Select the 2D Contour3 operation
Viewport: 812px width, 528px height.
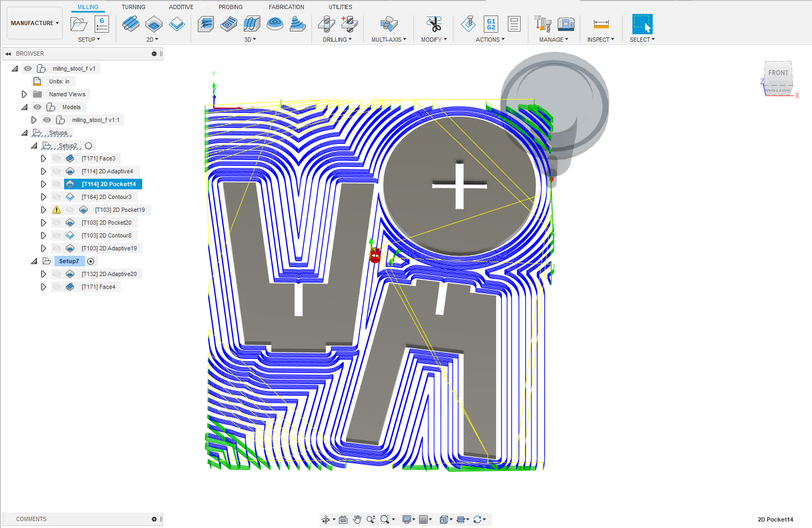(x=106, y=197)
